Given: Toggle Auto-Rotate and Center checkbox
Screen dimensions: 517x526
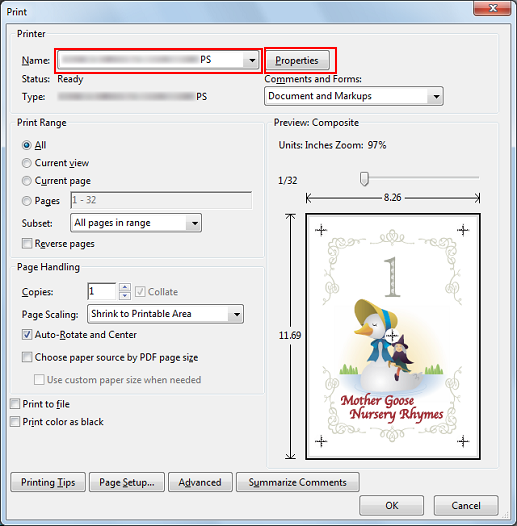Looking at the screenshot, I should [27, 334].
